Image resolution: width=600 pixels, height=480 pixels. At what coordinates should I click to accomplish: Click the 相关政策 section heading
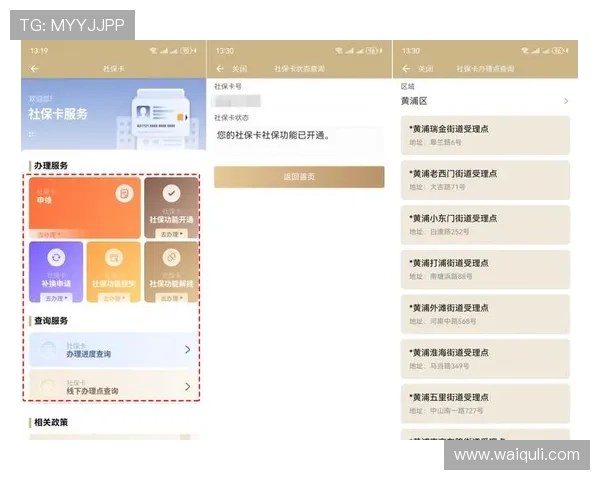(x=51, y=422)
